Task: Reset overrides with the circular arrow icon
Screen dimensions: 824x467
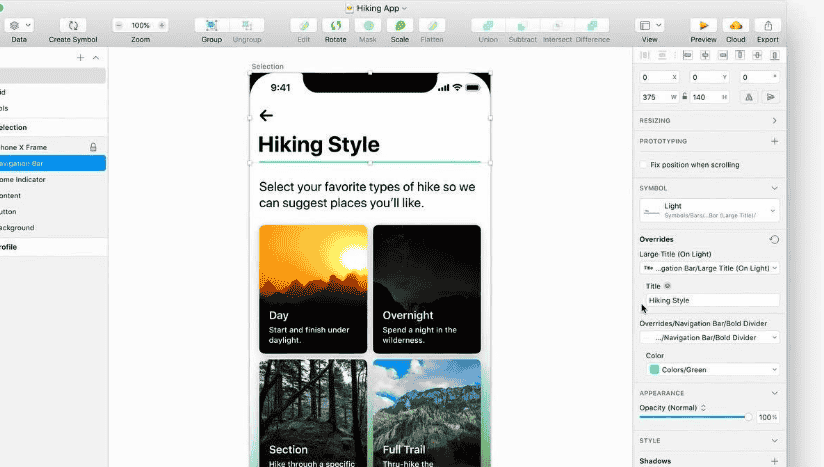Action: [774, 240]
